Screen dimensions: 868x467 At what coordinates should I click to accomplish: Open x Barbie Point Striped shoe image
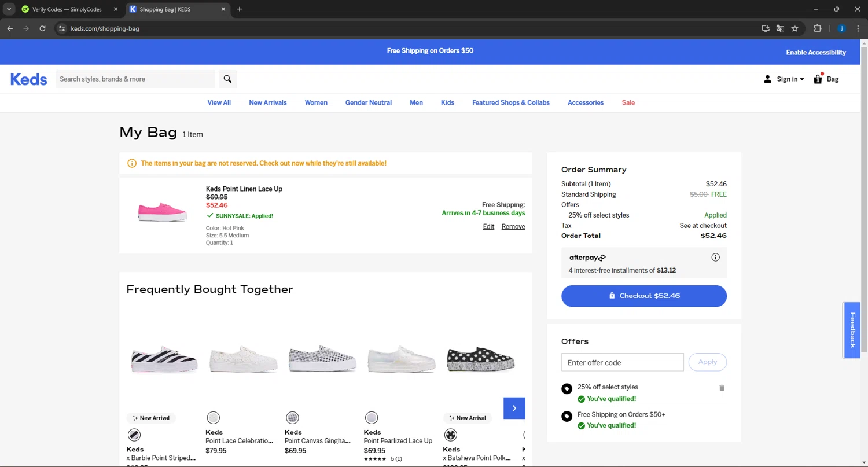[164, 359]
